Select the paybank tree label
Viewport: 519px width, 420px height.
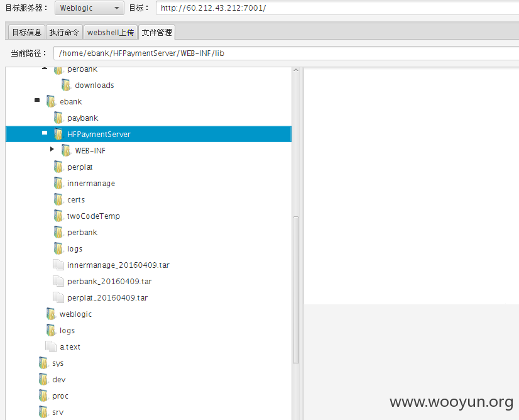point(83,118)
